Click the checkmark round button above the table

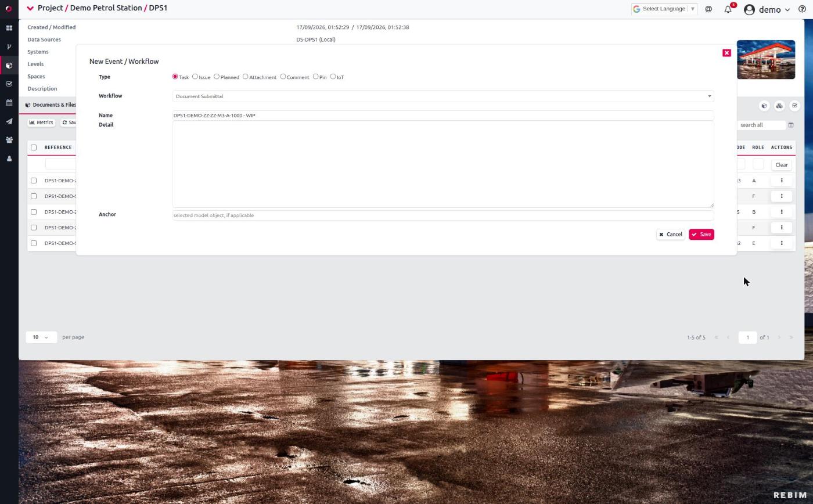[794, 106]
